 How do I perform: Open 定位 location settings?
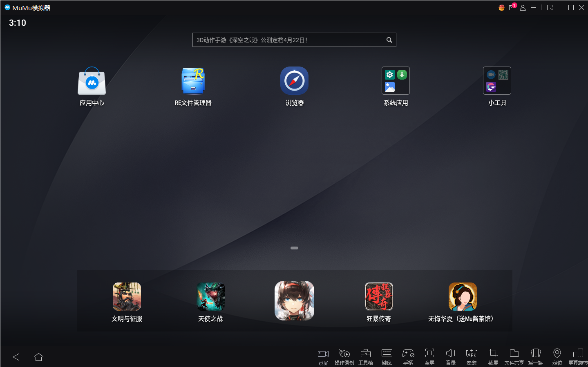(x=557, y=357)
